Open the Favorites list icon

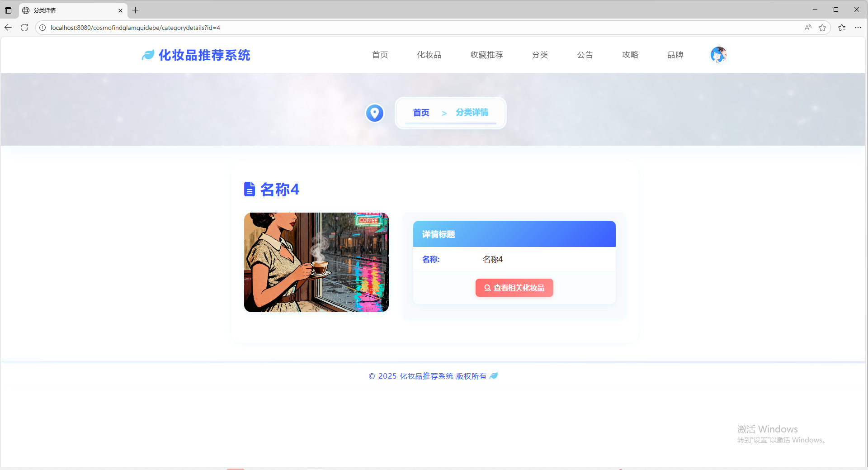click(842, 28)
